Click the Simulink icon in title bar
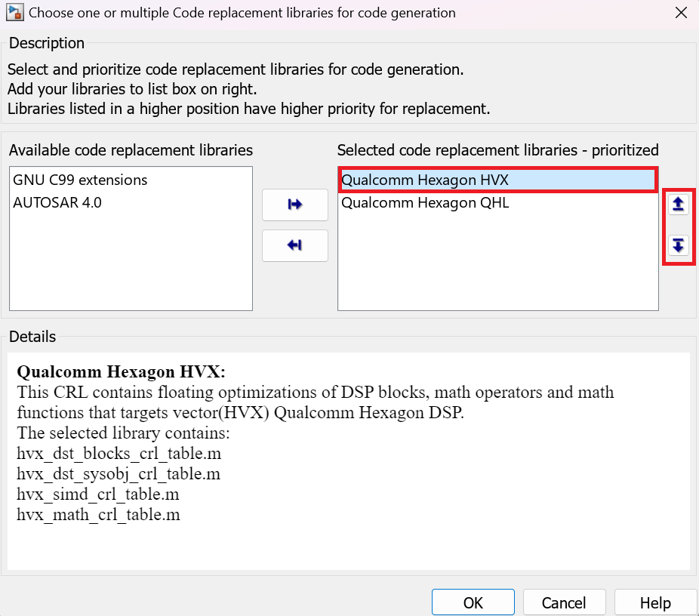699x616 pixels. 14,13
